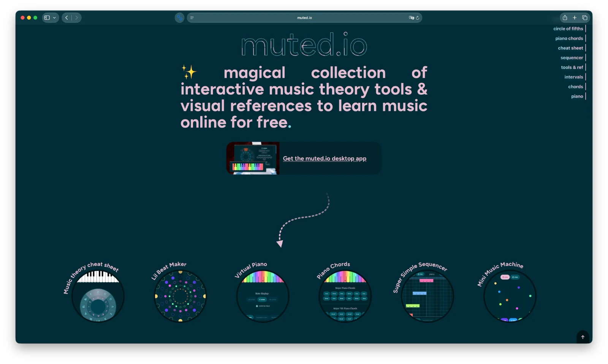Launch the Lil Beat Maker circle
Screen dimensions: 608x364
(180, 296)
